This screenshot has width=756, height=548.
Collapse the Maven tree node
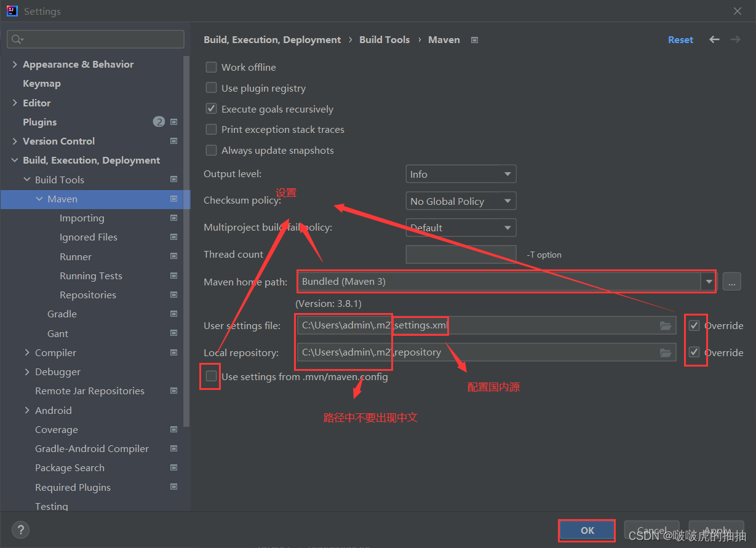39,199
